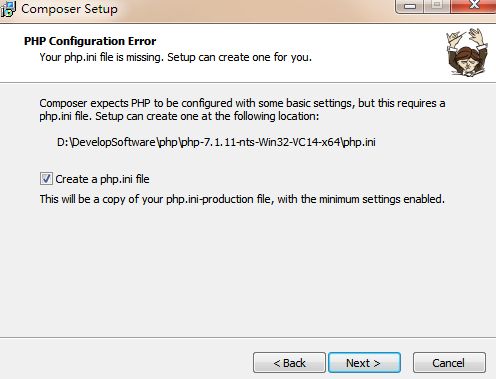The image size is (496, 379).
Task: Click the 'Composer Setup' title bar text
Action: pos(69,9)
